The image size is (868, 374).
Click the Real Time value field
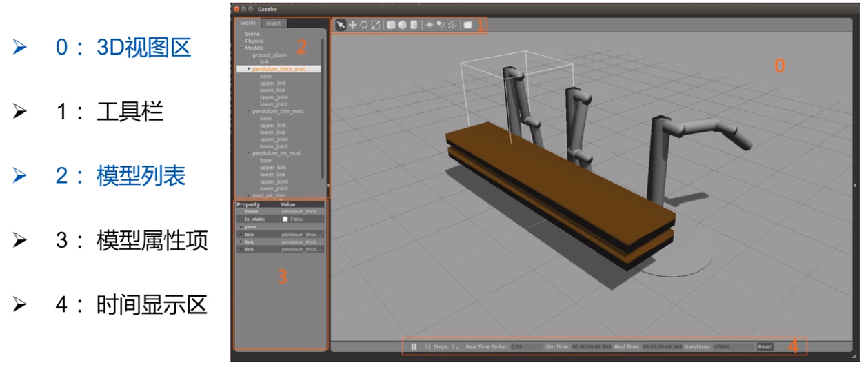[x=663, y=346]
